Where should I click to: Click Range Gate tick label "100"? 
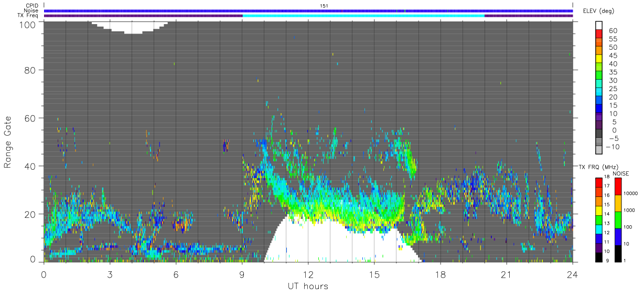(x=27, y=24)
